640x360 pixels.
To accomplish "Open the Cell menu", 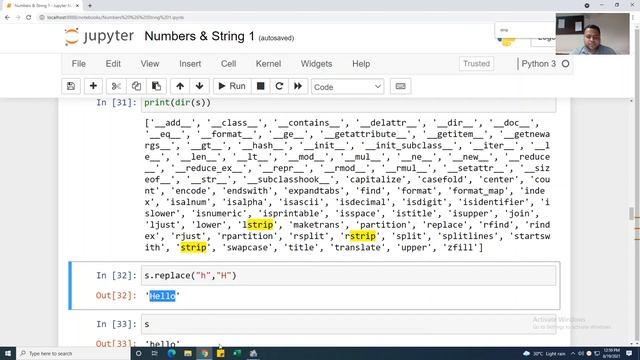I will [x=229, y=64].
